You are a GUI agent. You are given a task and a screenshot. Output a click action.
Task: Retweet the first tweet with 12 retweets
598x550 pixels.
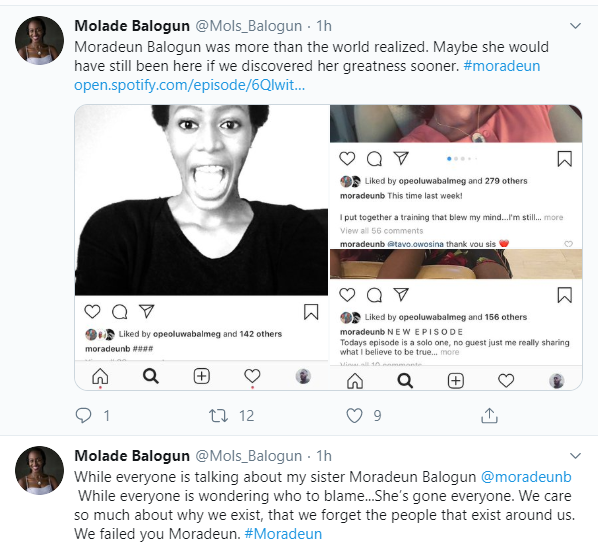[x=219, y=415]
